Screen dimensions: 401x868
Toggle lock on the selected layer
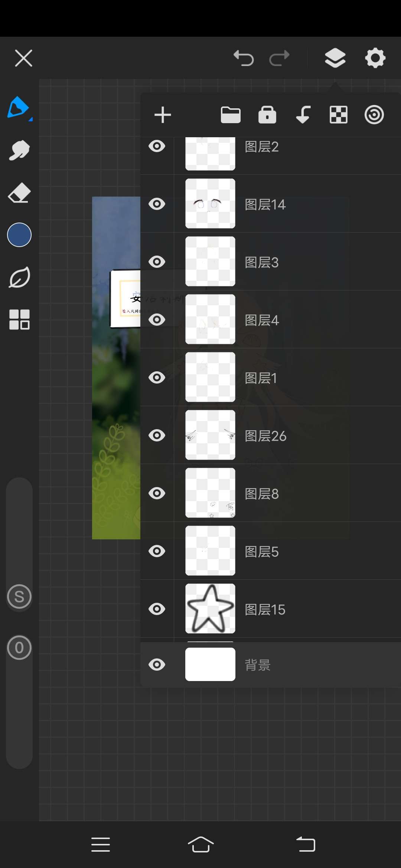click(x=267, y=115)
